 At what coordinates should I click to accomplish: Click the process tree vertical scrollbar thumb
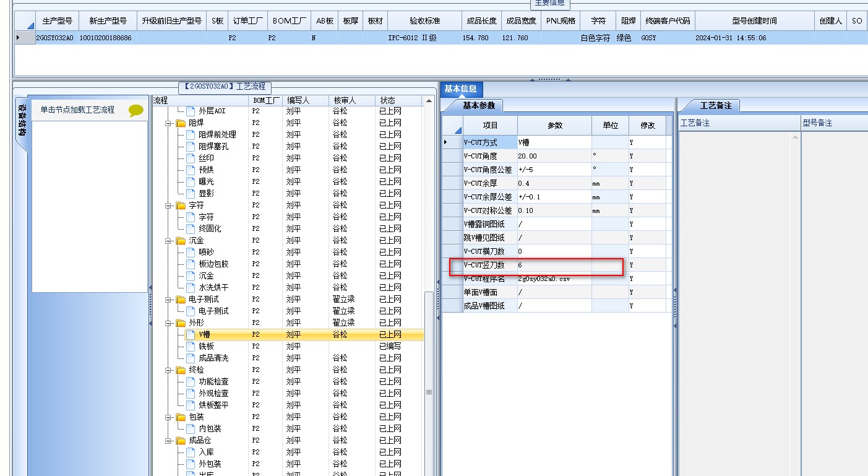point(429,391)
